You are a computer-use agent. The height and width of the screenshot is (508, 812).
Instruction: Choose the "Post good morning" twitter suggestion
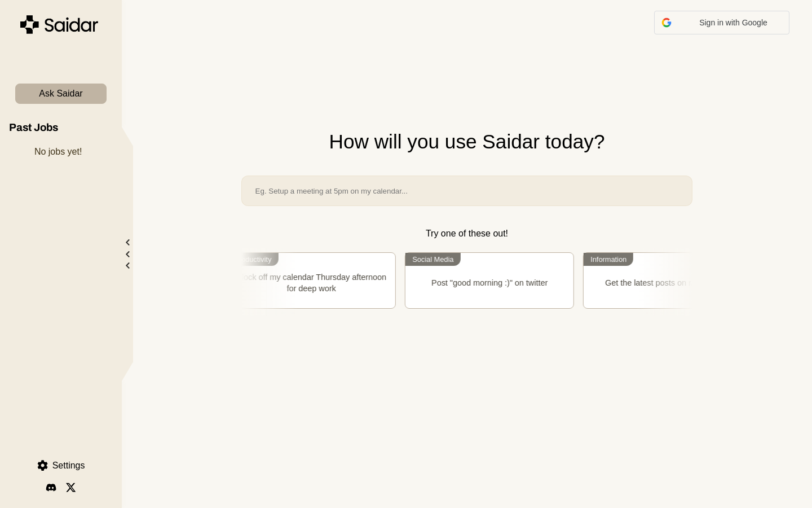489,283
